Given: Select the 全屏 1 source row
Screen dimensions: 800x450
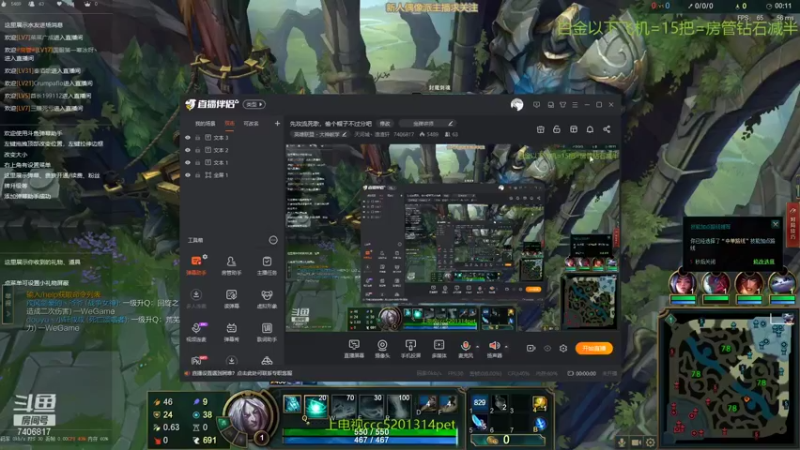Looking at the screenshot, I should coord(231,175).
